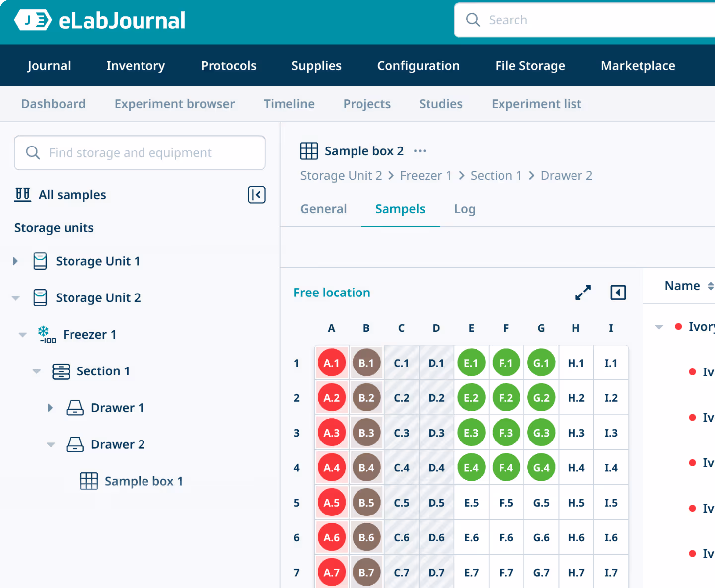
Task: Collapse the grid panel using the left-arrow icon
Action: [x=618, y=293]
